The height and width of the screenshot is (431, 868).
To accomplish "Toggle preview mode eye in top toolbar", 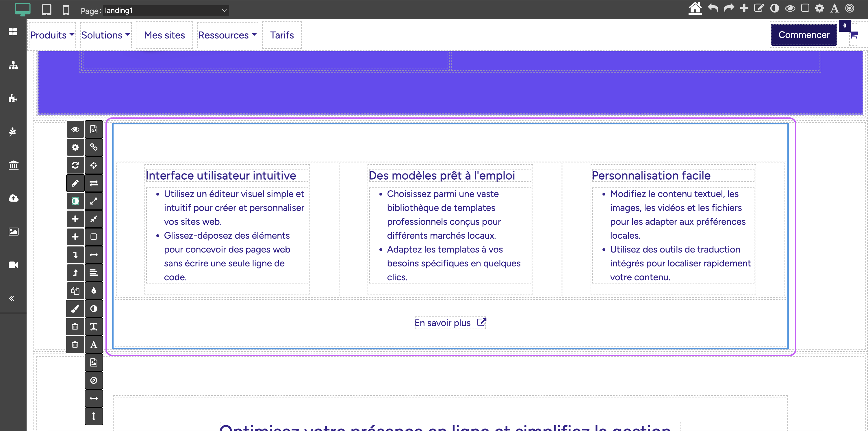I will coord(790,8).
